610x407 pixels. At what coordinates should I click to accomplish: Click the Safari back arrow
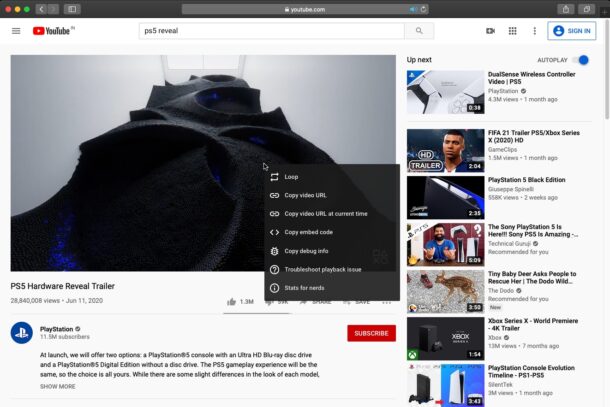41,9
